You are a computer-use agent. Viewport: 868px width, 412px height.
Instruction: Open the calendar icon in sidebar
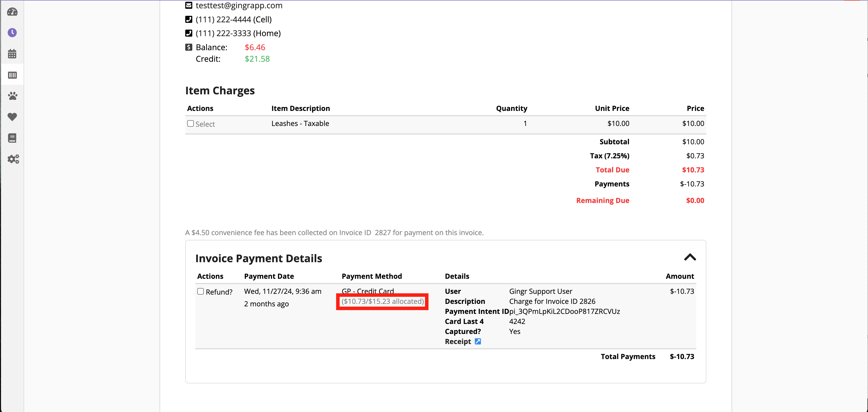(x=13, y=54)
